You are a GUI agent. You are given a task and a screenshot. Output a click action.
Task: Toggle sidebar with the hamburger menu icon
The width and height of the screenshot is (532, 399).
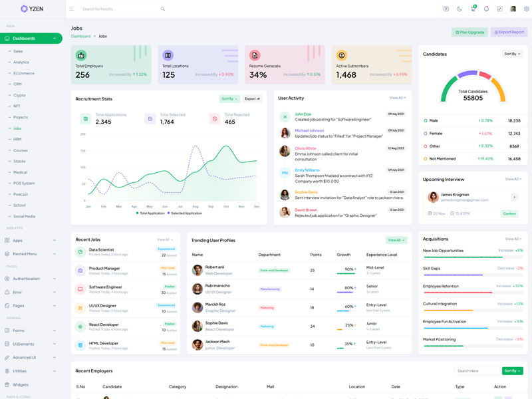click(x=72, y=9)
